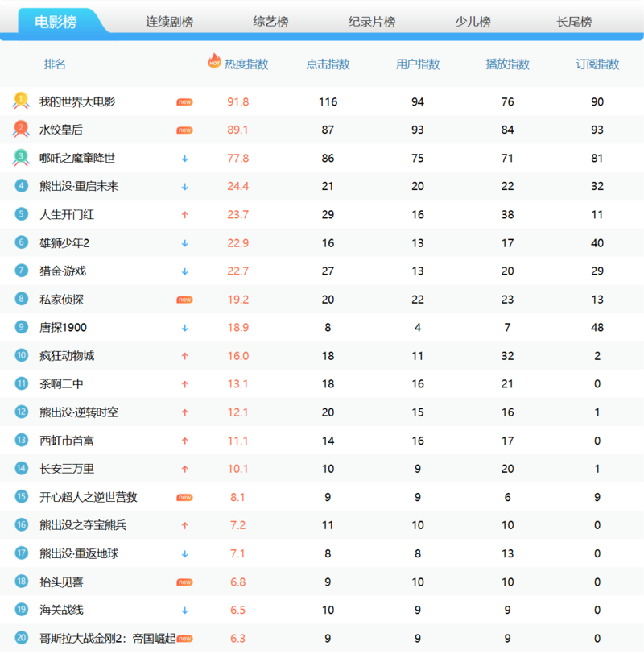Click the bronze medal rank 3 icon
Viewport: 644px width, 654px height.
pyautogui.click(x=20, y=158)
